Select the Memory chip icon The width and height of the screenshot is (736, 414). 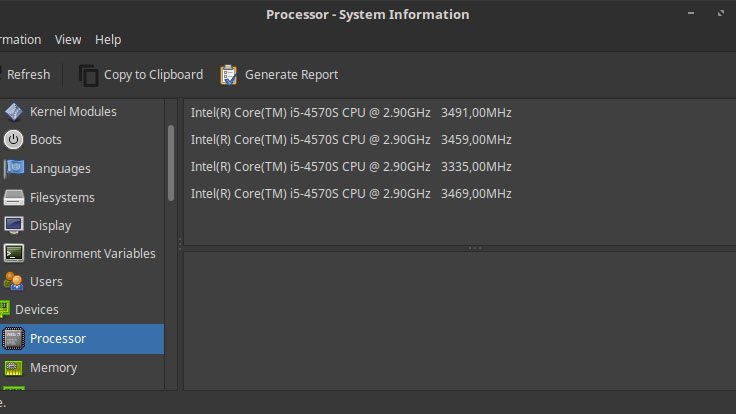14,368
